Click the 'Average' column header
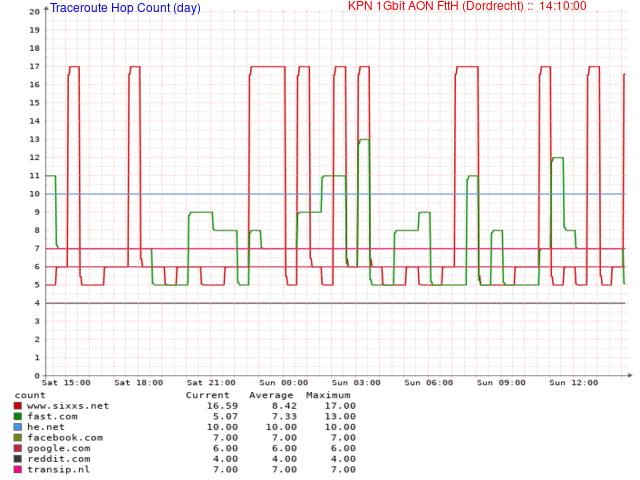This screenshot has height=480, width=640. tap(271, 395)
